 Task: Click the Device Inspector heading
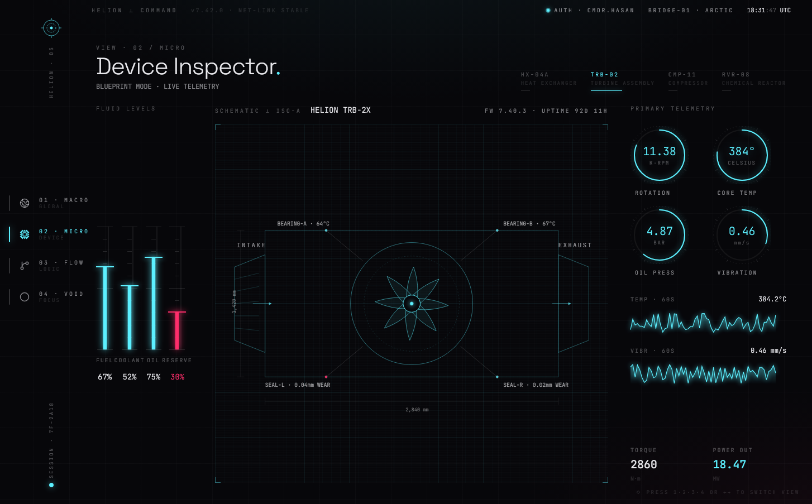coord(188,66)
